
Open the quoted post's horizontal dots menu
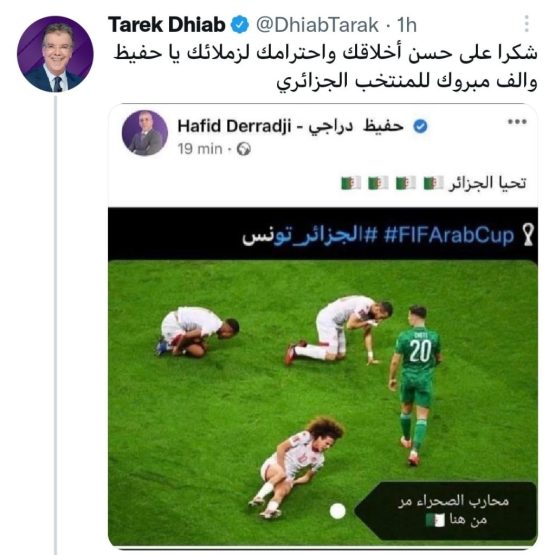click(517, 122)
